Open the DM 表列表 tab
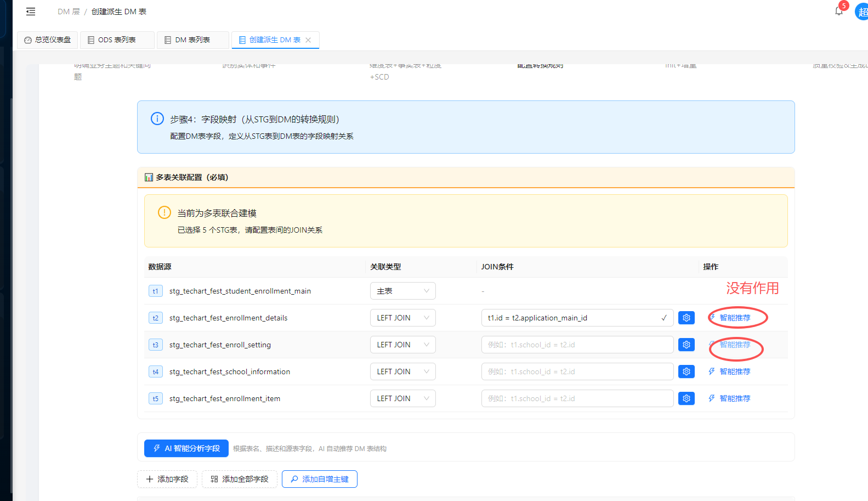Image resolution: width=868 pixels, height=501 pixels. tap(192, 40)
